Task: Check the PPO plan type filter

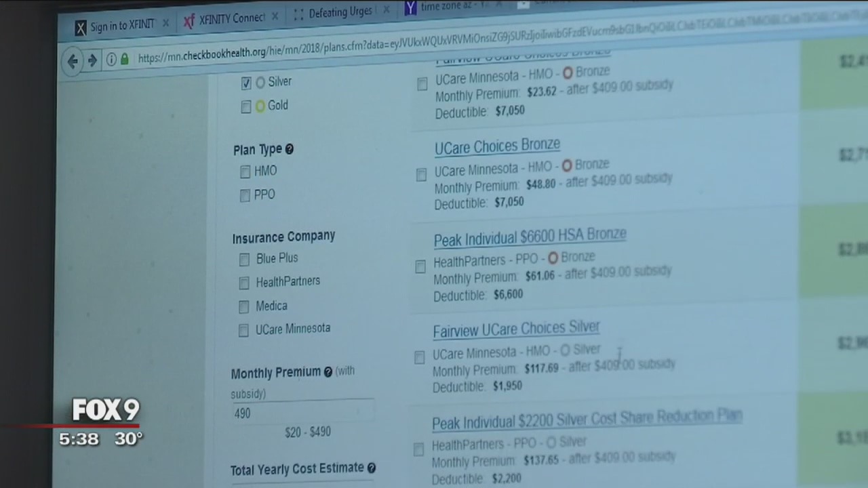Action: (x=245, y=196)
